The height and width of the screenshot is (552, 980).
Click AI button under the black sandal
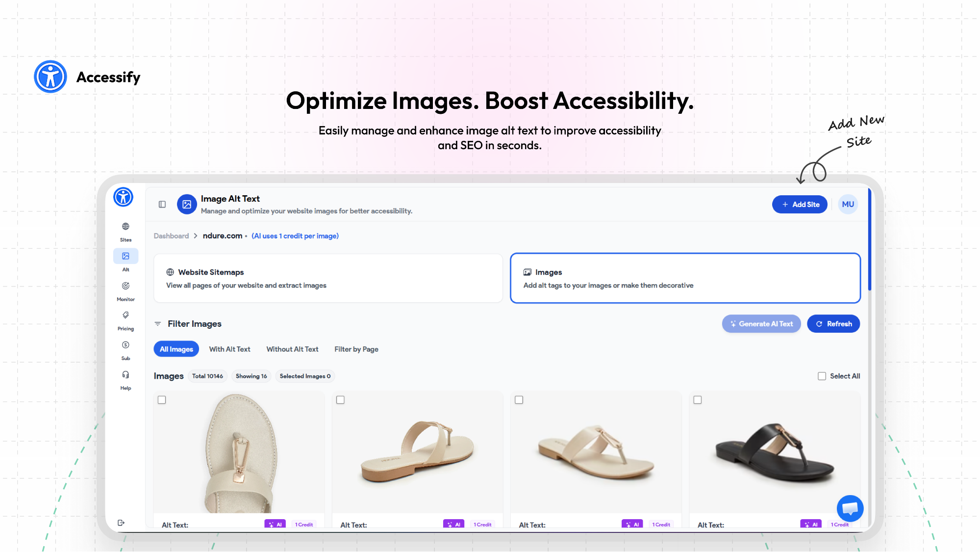coord(811,525)
